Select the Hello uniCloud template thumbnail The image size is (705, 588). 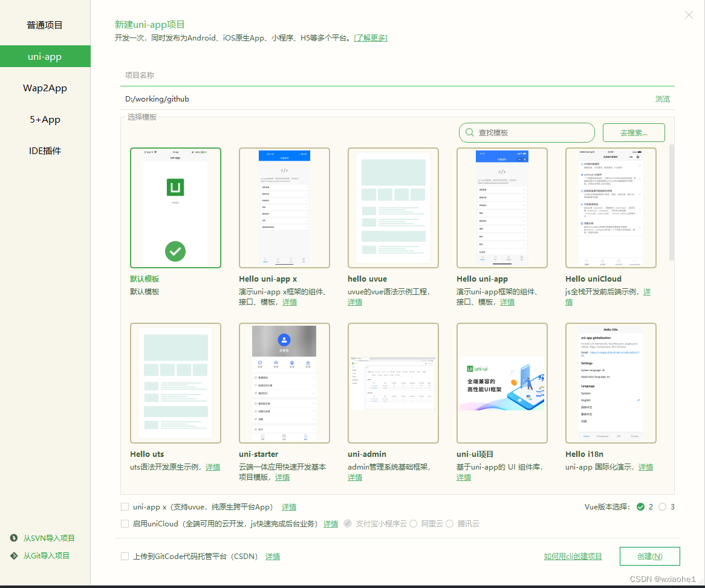(611, 208)
